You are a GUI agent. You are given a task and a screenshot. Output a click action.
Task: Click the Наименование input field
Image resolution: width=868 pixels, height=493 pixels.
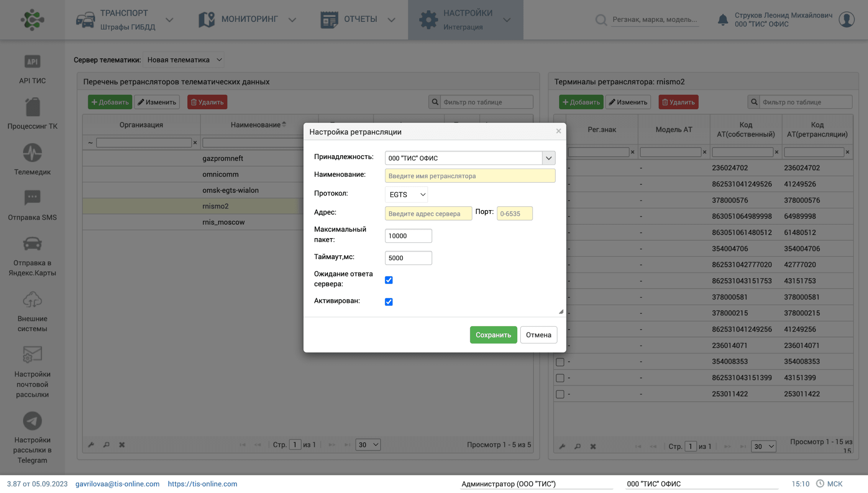pyautogui.click(x=469, y=176)
